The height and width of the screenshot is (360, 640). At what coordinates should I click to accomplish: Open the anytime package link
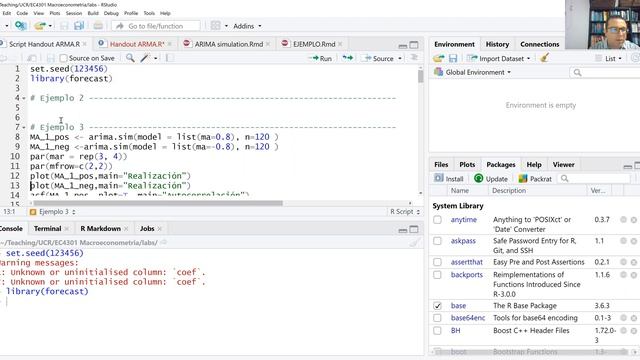click(x=464, y=220)
